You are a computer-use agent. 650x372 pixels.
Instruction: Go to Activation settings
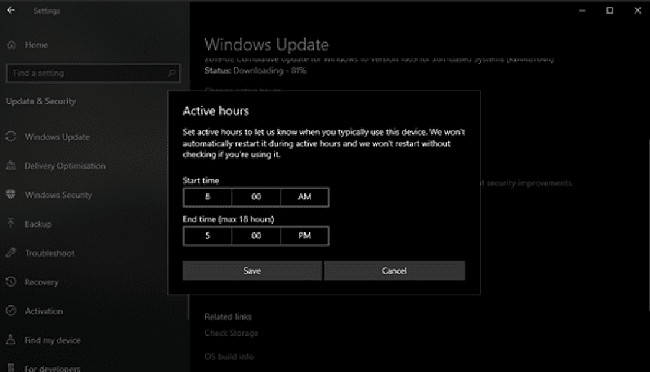pyautogui.click(x=44, y=311)
